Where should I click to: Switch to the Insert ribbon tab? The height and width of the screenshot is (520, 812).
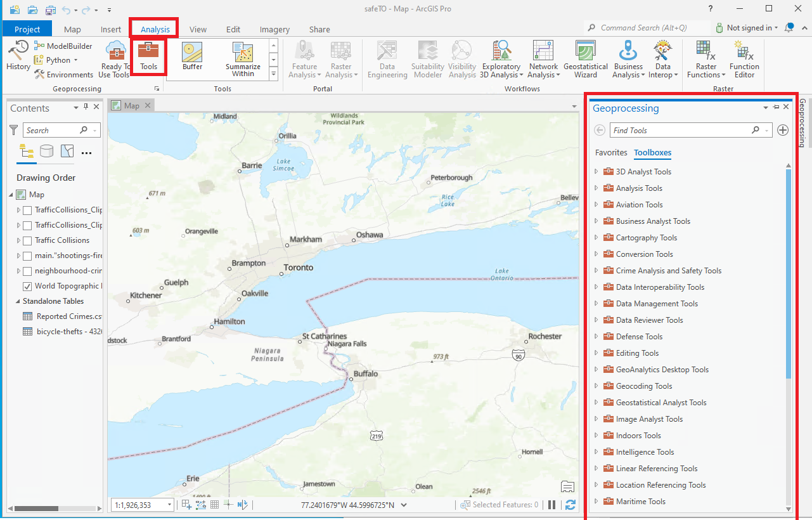point(111,29)
